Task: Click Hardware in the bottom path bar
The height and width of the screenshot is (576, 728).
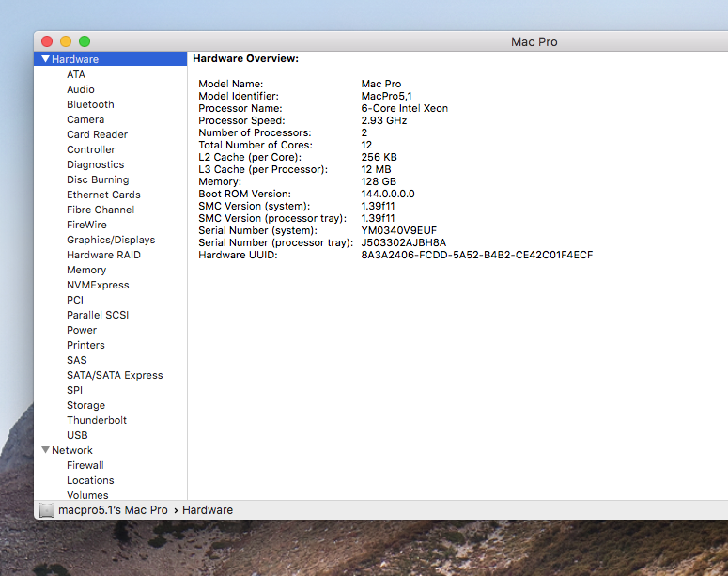Action: point(208,510)
